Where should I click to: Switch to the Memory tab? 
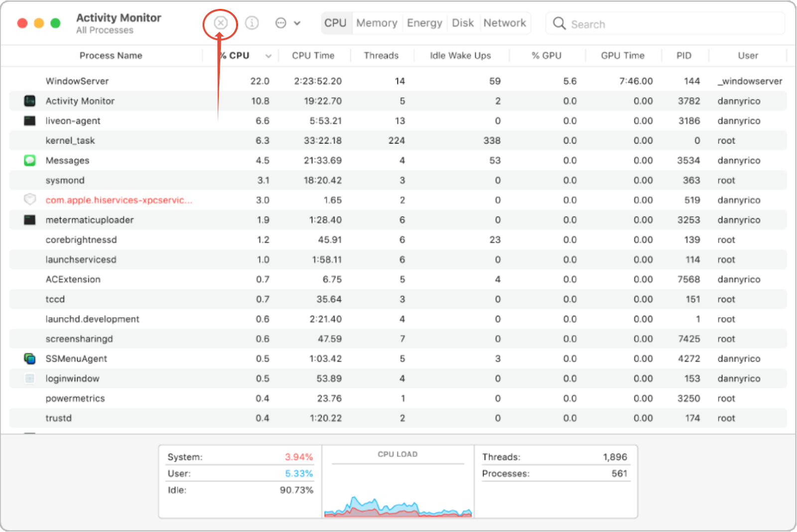[x=377, y=23]
